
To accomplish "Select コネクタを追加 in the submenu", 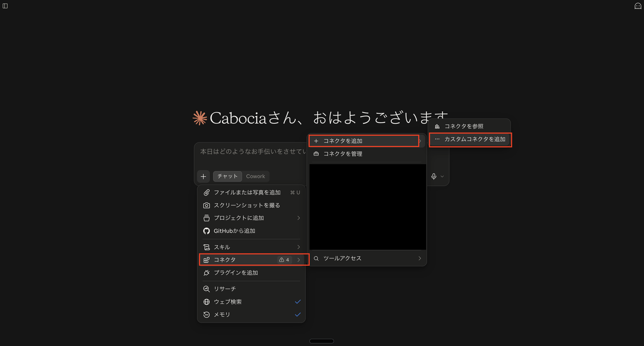I will (367, 141).
